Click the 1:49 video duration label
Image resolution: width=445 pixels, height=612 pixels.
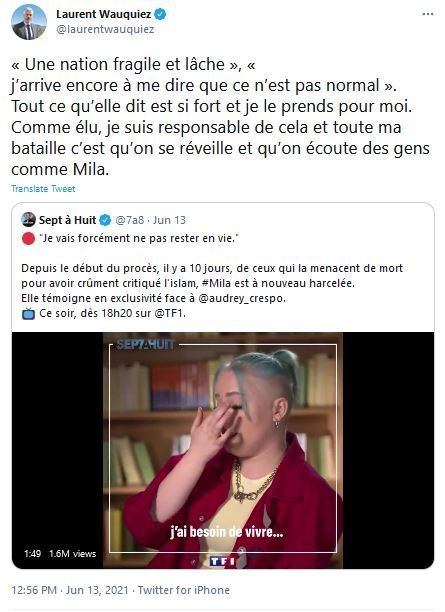click(x=32, y=553)
